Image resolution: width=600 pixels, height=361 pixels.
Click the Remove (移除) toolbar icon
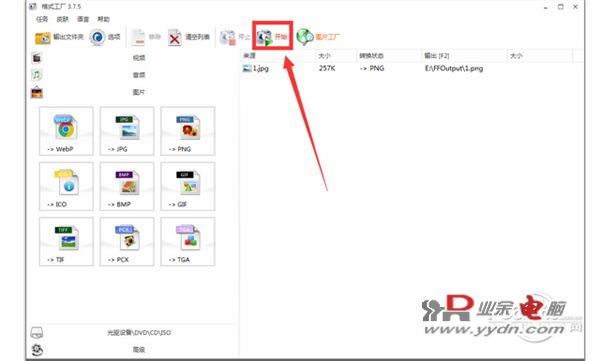138,38
